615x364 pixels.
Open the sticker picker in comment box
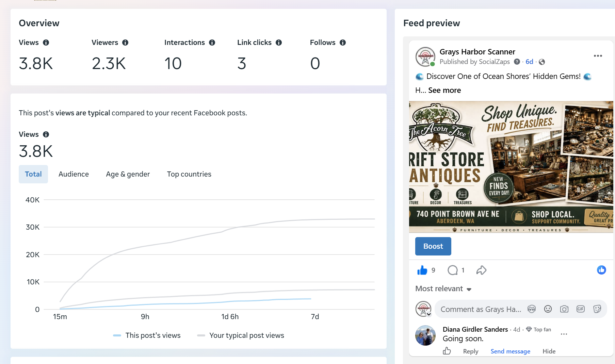597,309
